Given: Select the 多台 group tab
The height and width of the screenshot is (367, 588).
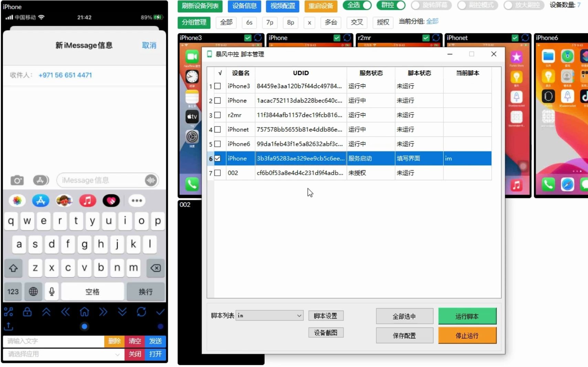Looking at the screenshot, I should click(x=331, y=22).
